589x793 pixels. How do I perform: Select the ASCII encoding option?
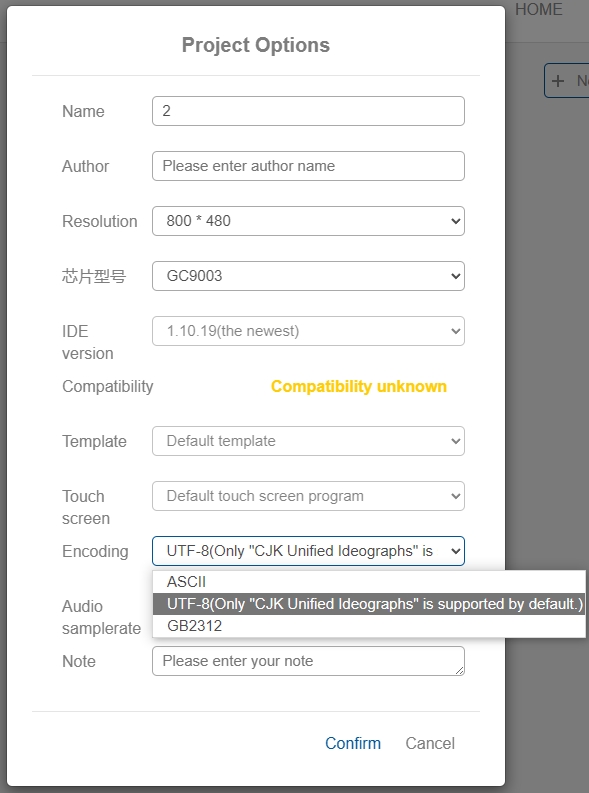pyautogui.click(x=369, y=582)
